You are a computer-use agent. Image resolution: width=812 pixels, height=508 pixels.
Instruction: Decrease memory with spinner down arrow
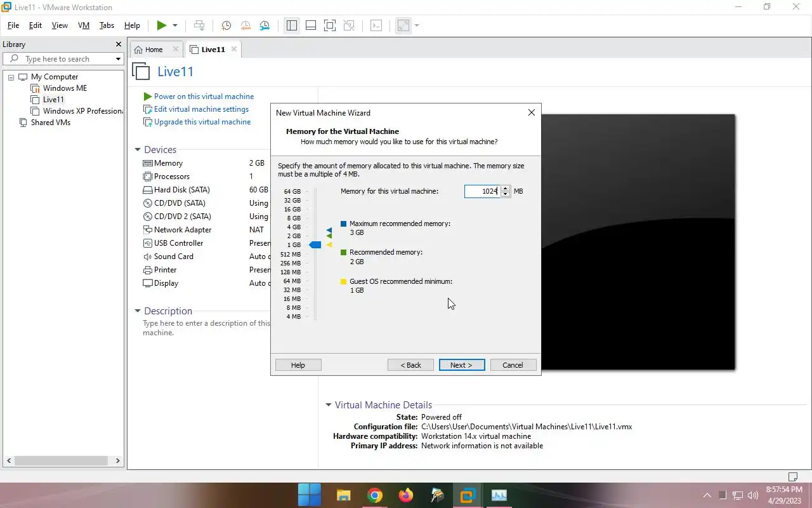coord(506,194)
